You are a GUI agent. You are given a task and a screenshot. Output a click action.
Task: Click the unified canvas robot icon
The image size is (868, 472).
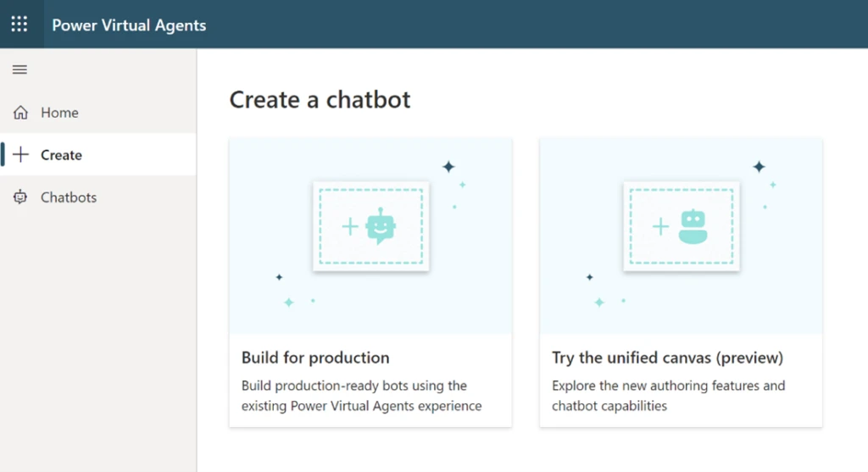(693, 226)
